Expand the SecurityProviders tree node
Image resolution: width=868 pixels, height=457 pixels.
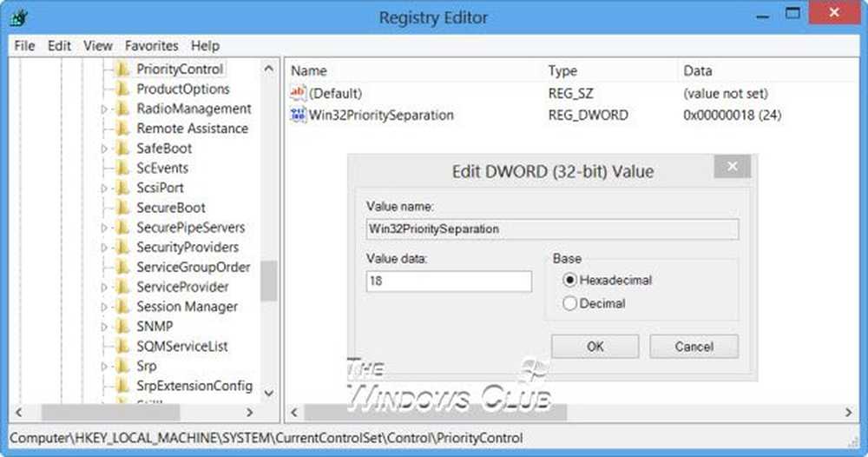pos(104,248)
